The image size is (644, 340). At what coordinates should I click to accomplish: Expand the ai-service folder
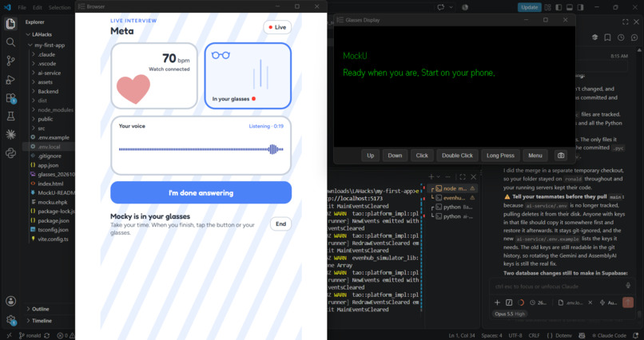coord(49,73)
